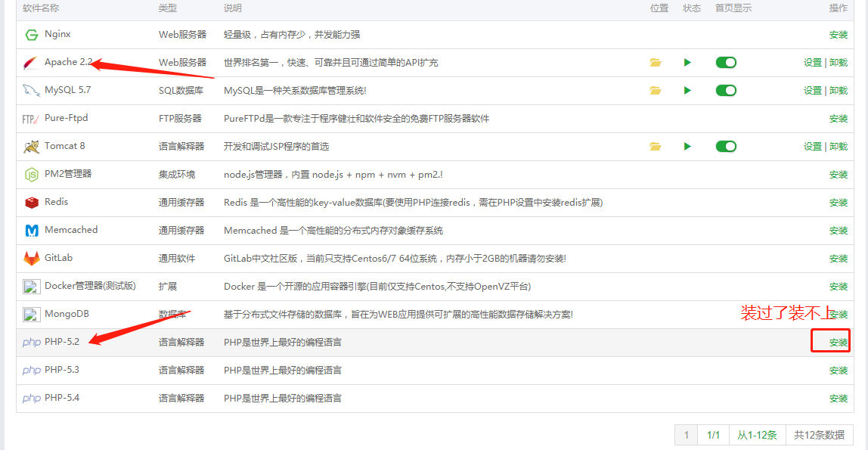Click the GitLab fox icon

[32, 258]
